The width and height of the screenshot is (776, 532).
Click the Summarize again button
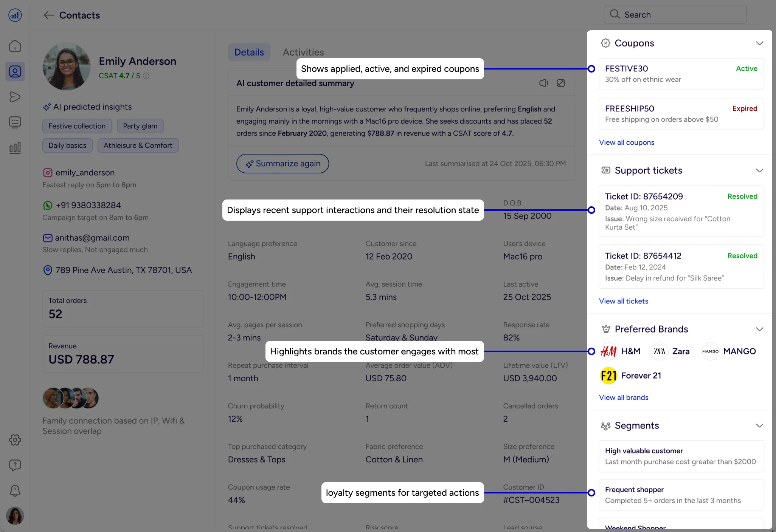tap(282, 164)
